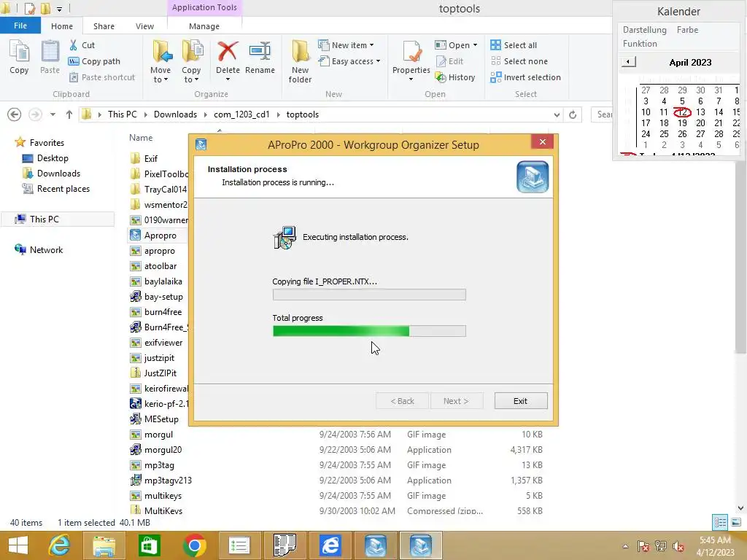This screenshot has width=747, height=560.
Task: Click Select none
Action: (519, 61)
